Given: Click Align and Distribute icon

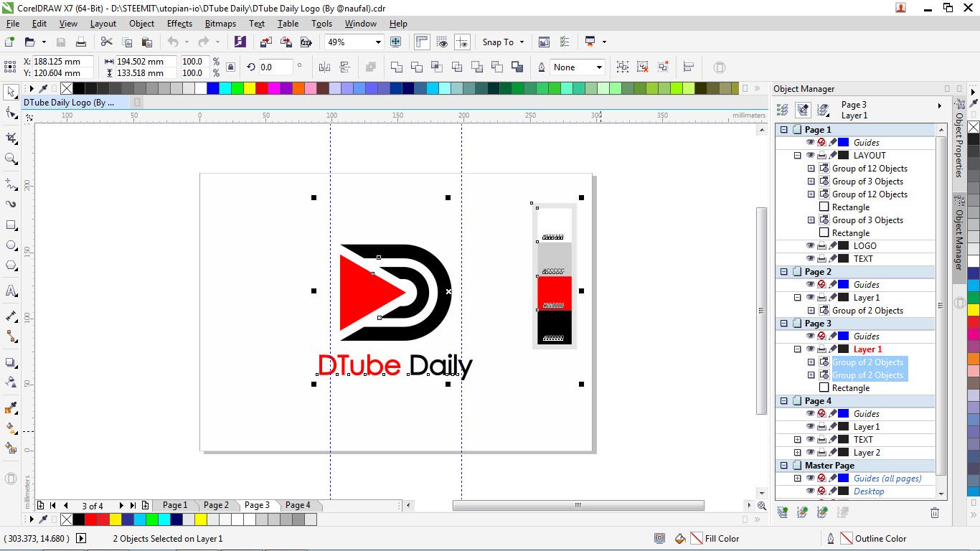Looking at the screenshot, I should tap(689, 67).
